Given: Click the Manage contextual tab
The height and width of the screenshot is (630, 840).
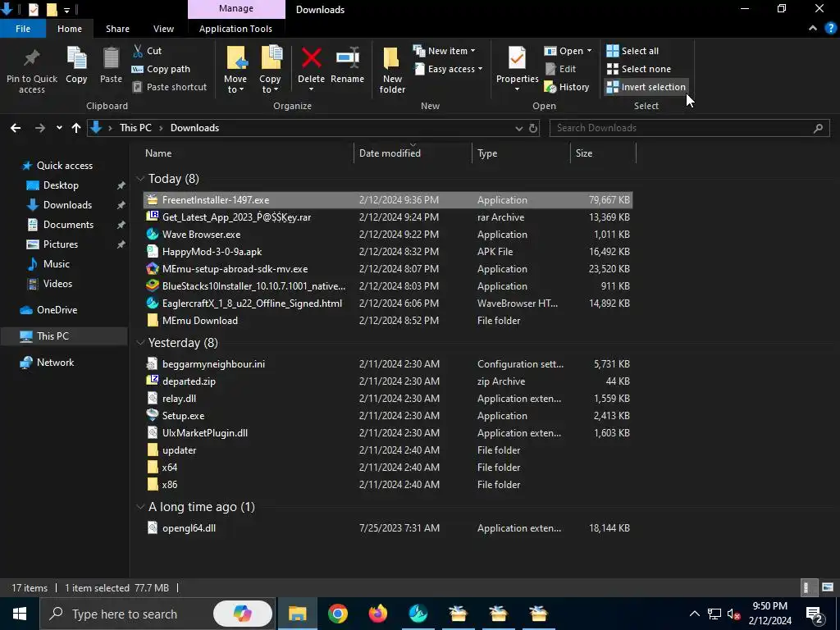Looking at the screenshot, I should coord(236,8).
